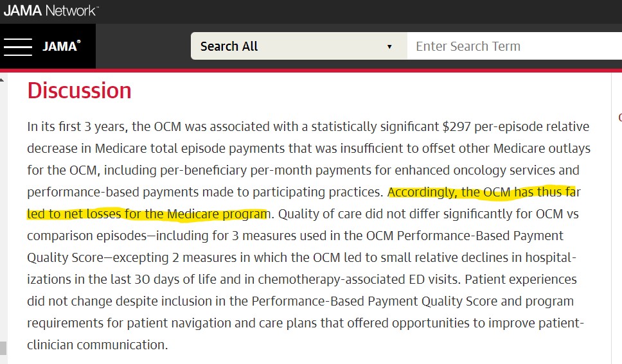The image size is (622, 364).
Task: Click the JAMA Network logo
Action: pos(51,10)
